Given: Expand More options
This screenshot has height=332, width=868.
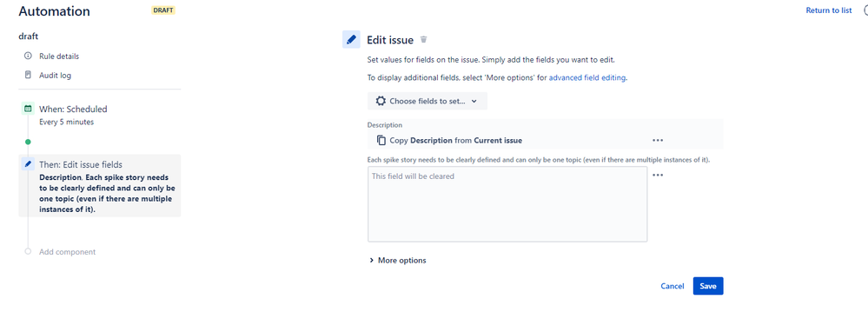Looking at the screenshot, I should (x=398, y=261).
